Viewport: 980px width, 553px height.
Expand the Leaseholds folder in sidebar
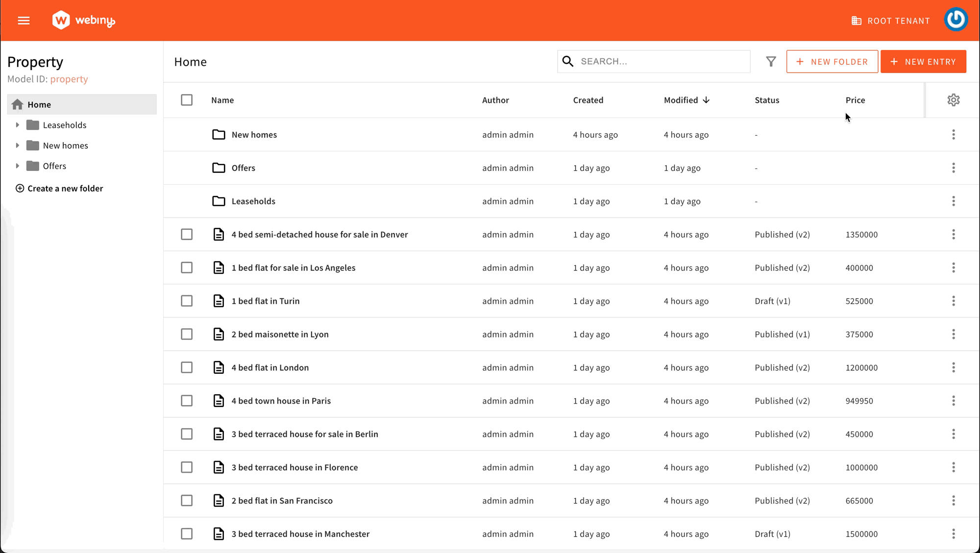pos(18,124)
